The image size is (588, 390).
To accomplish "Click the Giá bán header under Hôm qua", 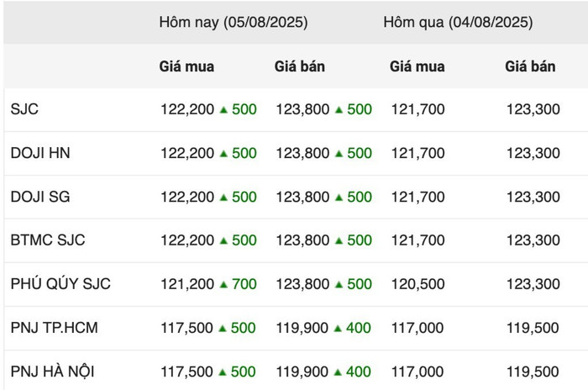I will (x=530, y=66).
